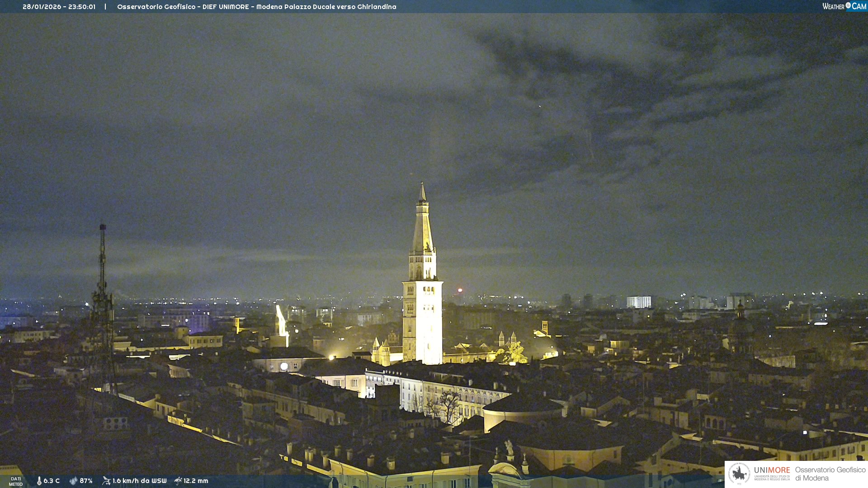Click the Osservatorio Geofisico di Modena text
The width and height of the screenshot is (868, 488).
point(830,474)
